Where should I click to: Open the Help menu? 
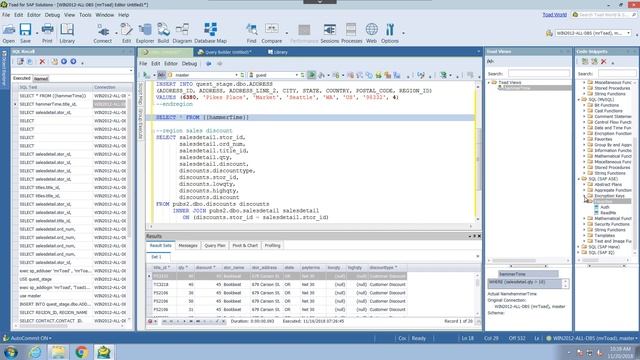click(x=124, y=15)
